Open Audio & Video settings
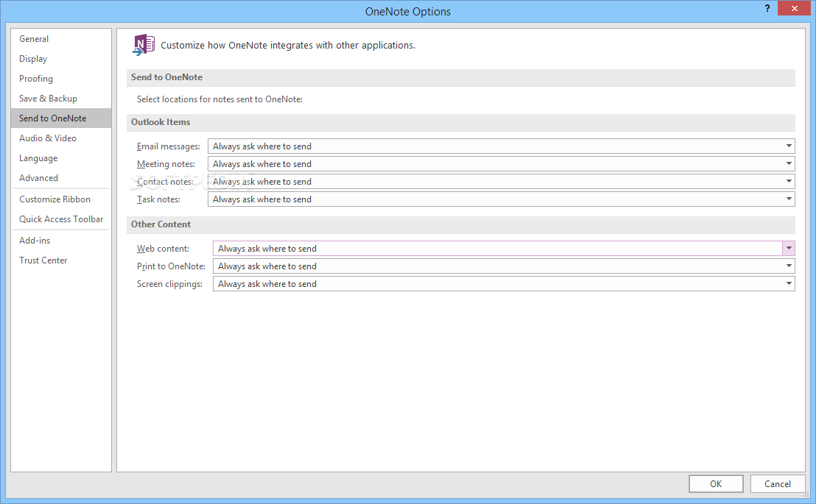Screen dimensions: 816x504 pos(61,138)
